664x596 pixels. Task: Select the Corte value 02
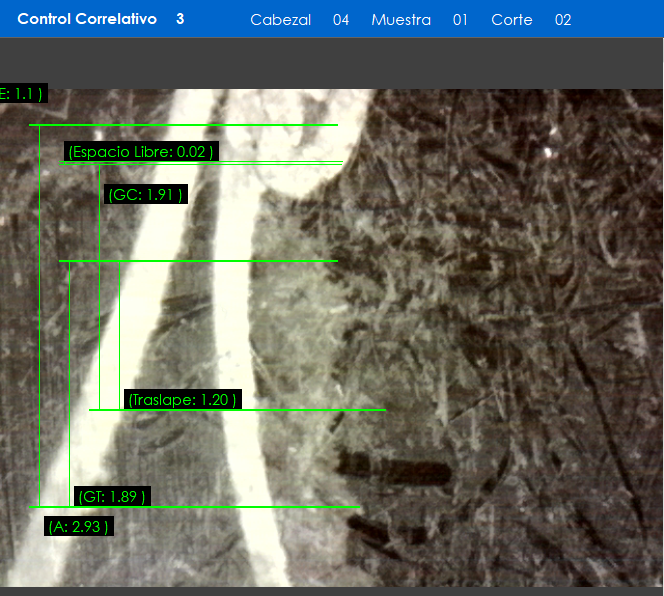(x=563, y=20)
